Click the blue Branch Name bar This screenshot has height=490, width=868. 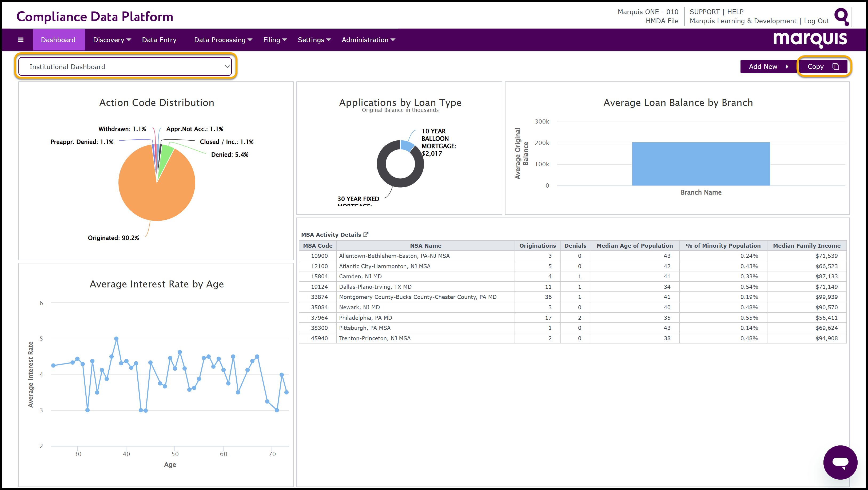click(700, 164)
